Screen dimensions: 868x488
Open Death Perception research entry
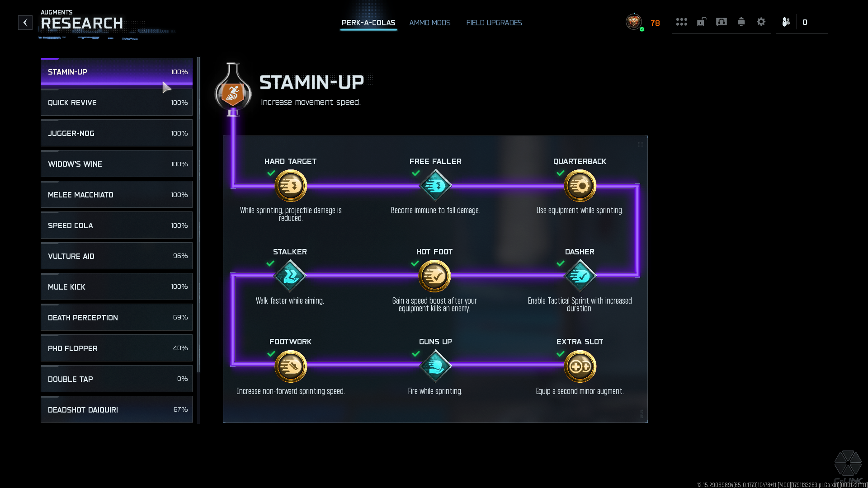coord(117,318)
